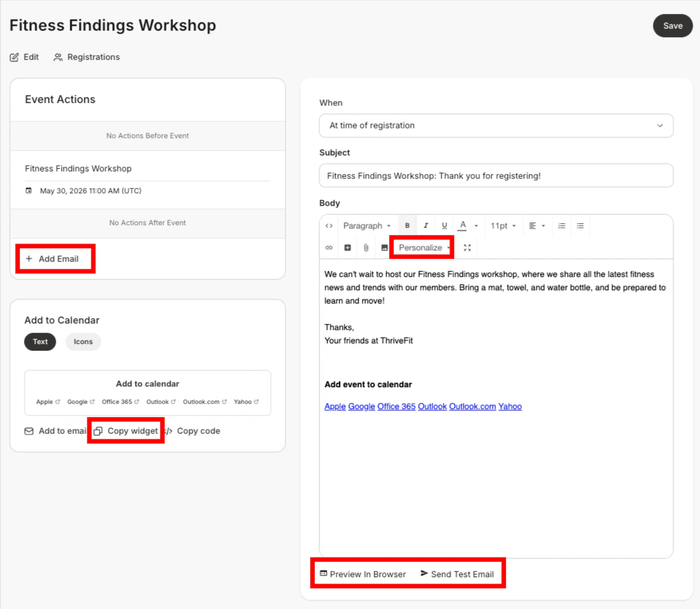700x609 pixels.
Task: Click Add to email
Action: [55, 431]
